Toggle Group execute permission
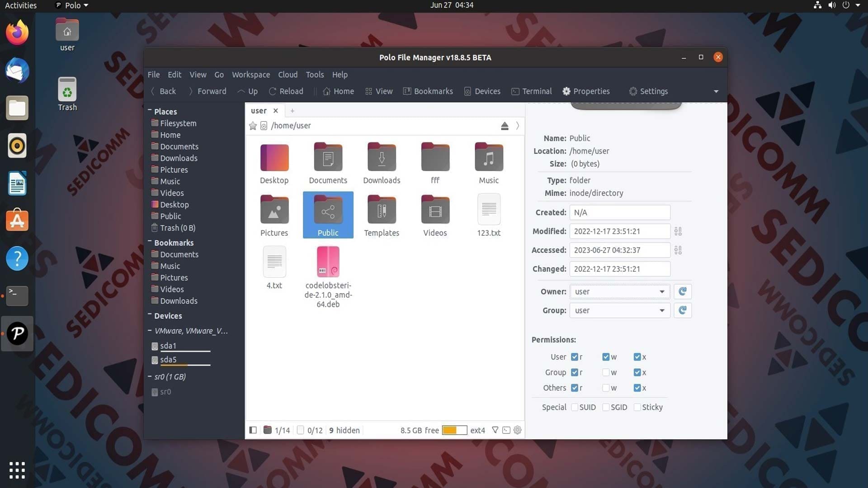This screenshot has width=868, height=488. (x=637, y=372)
